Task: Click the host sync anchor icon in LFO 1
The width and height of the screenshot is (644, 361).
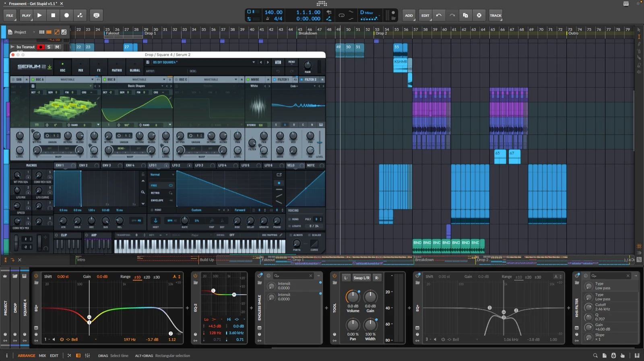Action: point(155,220)
